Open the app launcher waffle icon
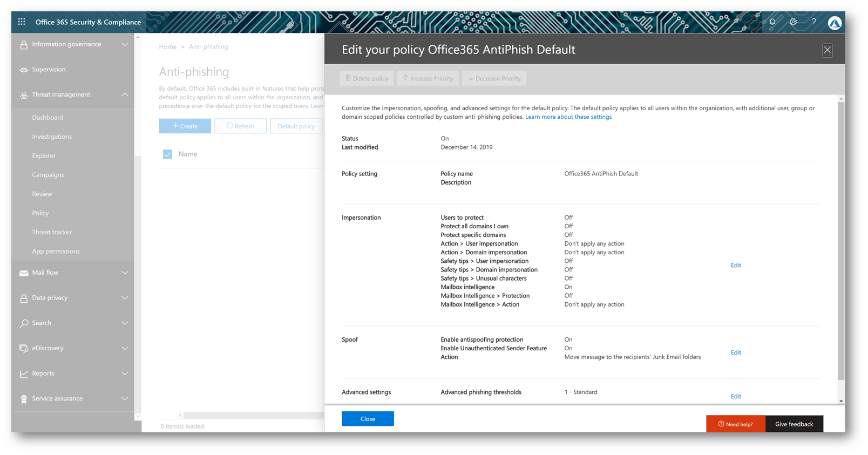Screen dimensions: 868x455 point(22,22)
